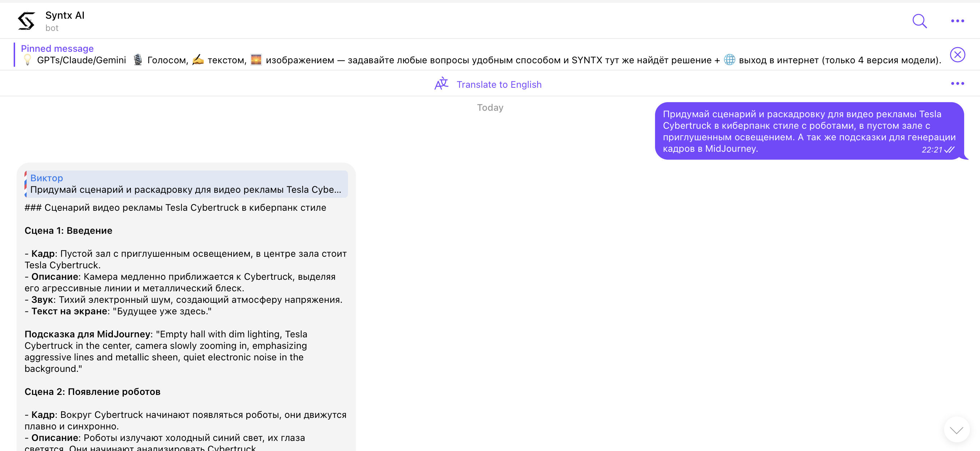Click the Syntx AI bot avatar logo

coord(27,21)
